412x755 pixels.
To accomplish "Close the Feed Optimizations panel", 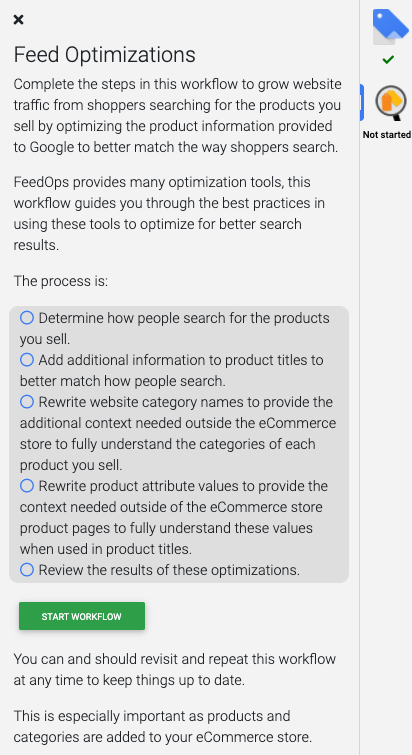I will (18, 20).
